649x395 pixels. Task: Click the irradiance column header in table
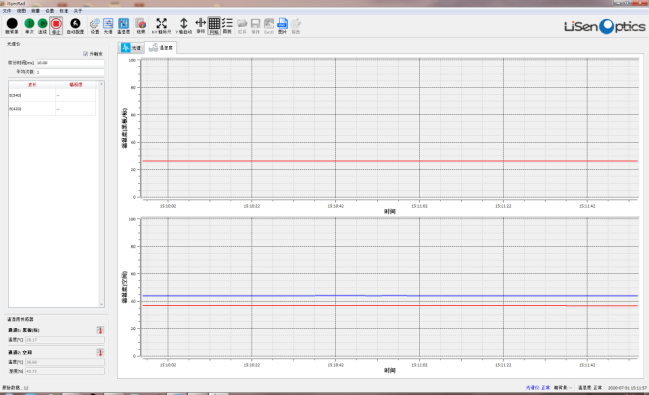(x=76, y=84)
